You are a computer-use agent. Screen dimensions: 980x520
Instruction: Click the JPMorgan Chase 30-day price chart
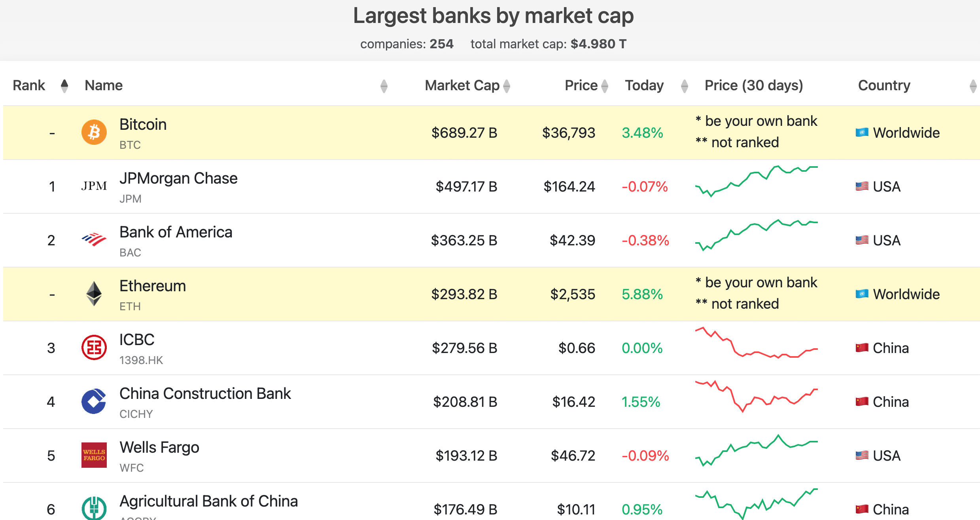pos(756,181)
